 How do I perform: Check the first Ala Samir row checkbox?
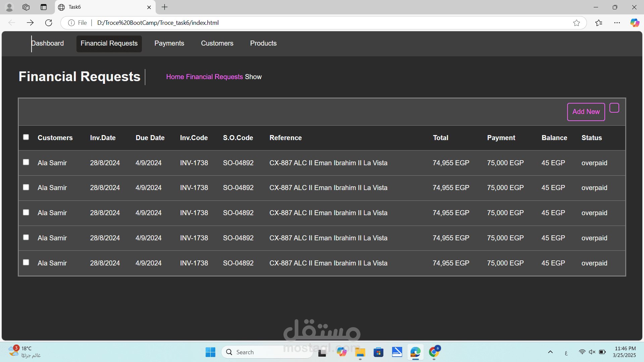[26, 162]
